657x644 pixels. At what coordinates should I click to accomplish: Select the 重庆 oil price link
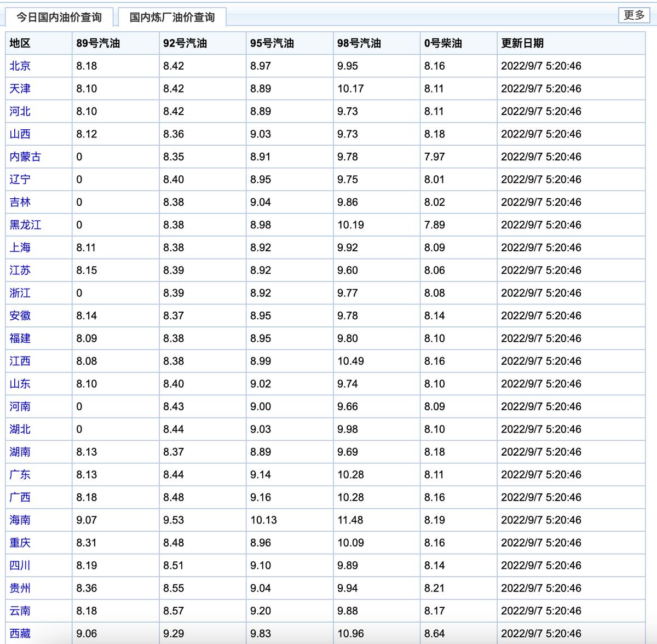pos(19,542)
